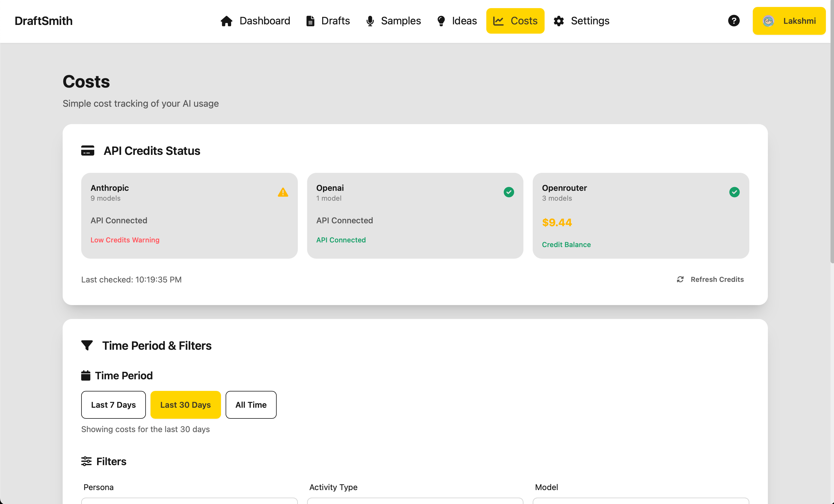834x504 pixels.
Task: Click the green API Connected status text
Action: click(x=341, y=240)
